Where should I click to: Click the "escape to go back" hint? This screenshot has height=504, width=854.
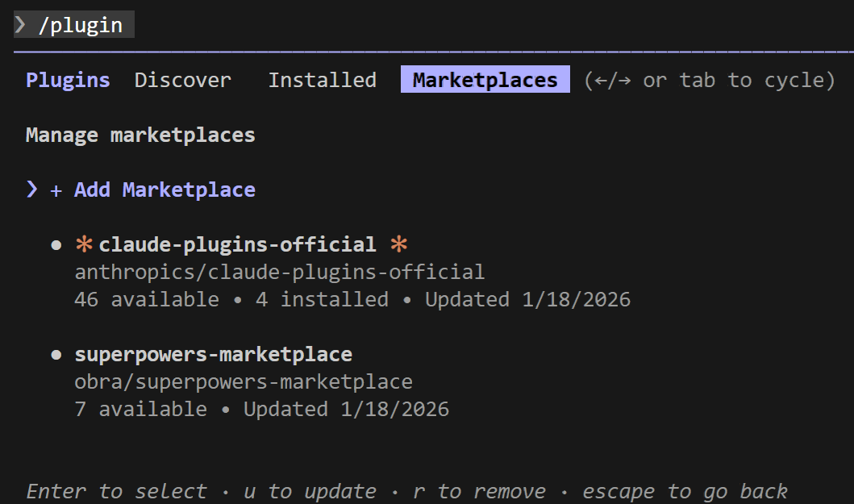pyautogui.click(x=685, y=491)
